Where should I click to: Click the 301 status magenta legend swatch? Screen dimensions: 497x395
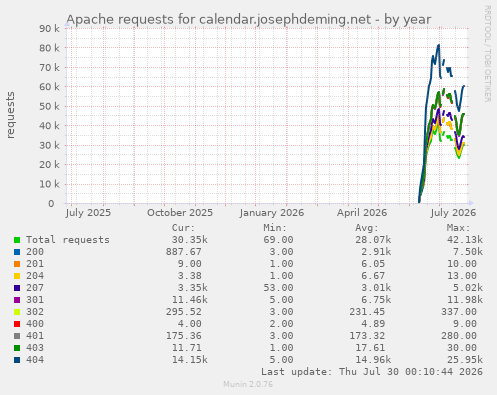click(x=17, y=300)
